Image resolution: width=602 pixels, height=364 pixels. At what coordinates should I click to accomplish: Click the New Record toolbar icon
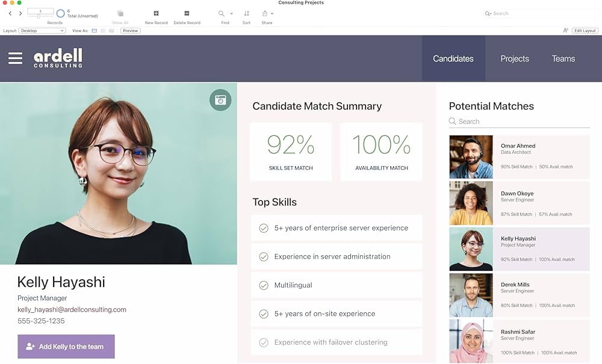156,13
